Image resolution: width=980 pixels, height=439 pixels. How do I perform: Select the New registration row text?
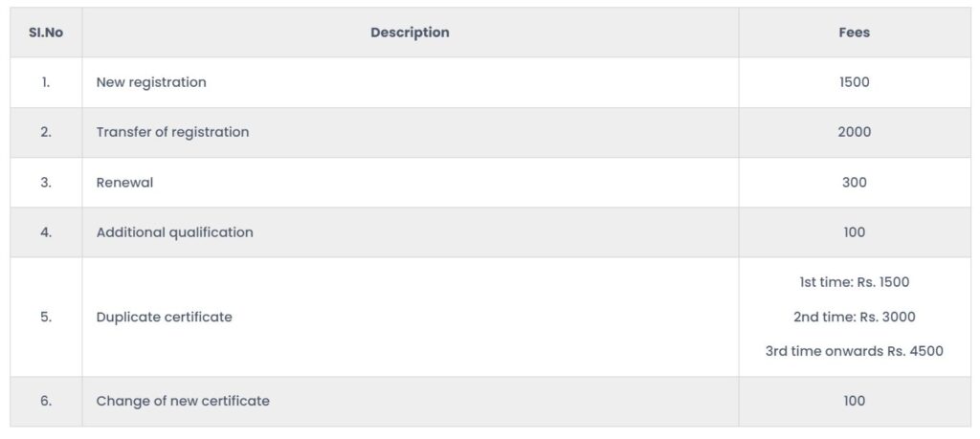(x=151, y=82)
